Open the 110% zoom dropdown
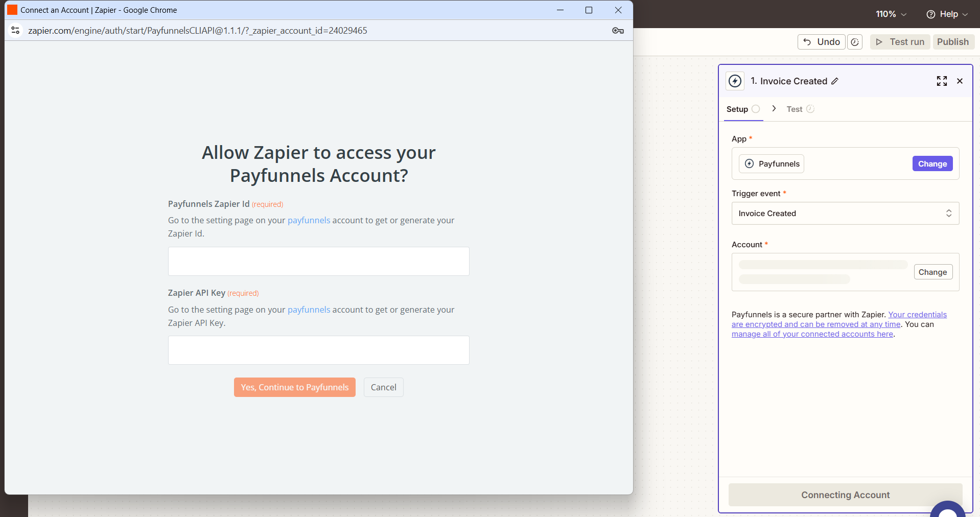 (x=891, y=14)
